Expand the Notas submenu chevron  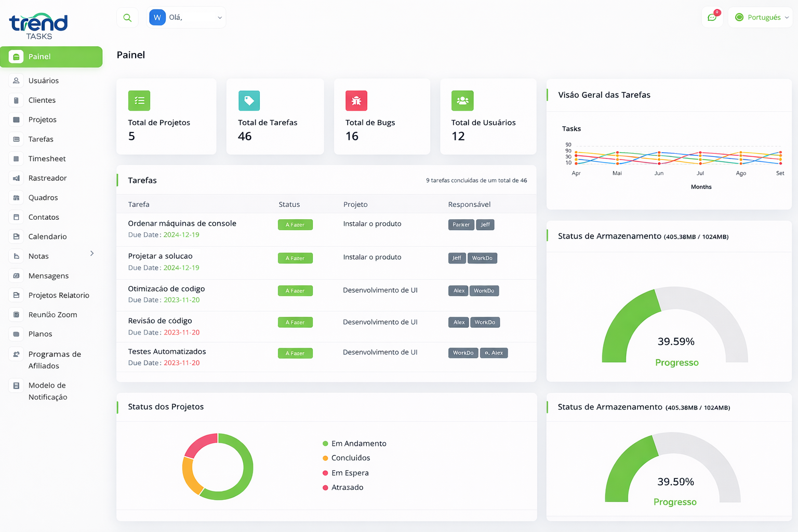[x=92, y=254]
